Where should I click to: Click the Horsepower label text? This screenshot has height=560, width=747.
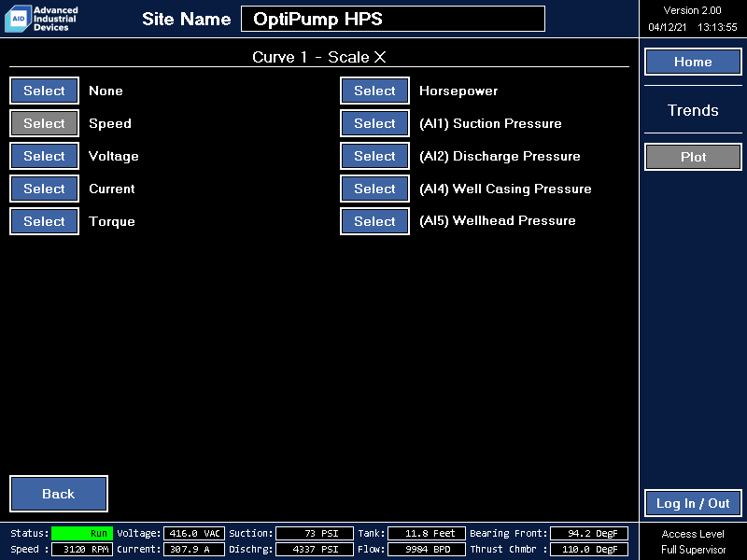[458, 91]
